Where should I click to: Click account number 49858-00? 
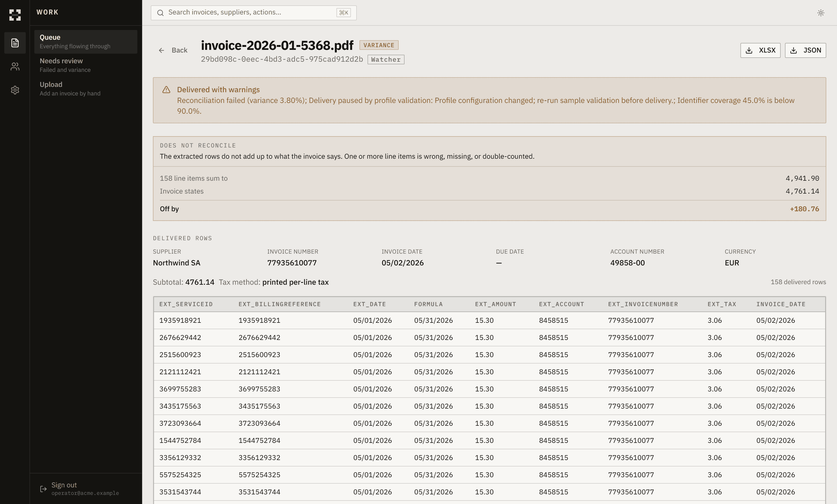(627, 263)
